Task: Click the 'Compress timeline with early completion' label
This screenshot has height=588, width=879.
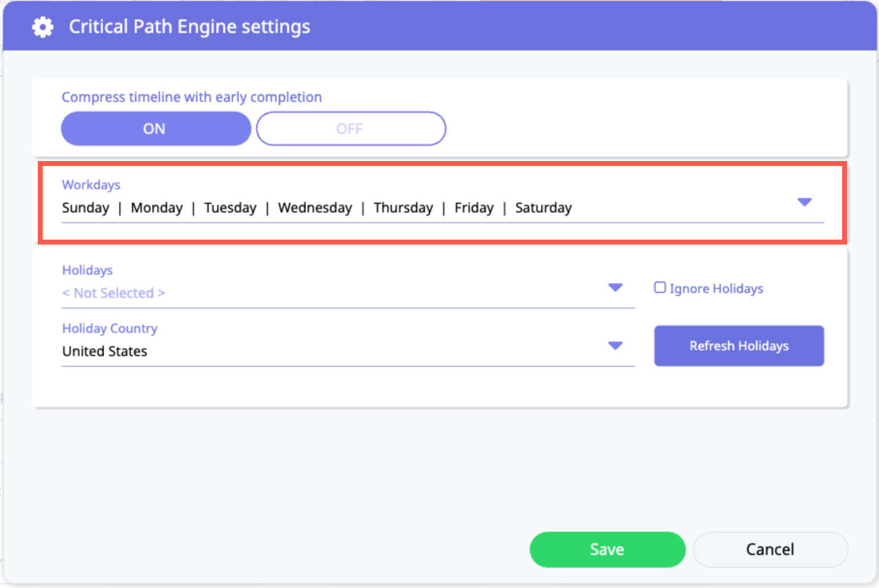Action: [192, 97]
